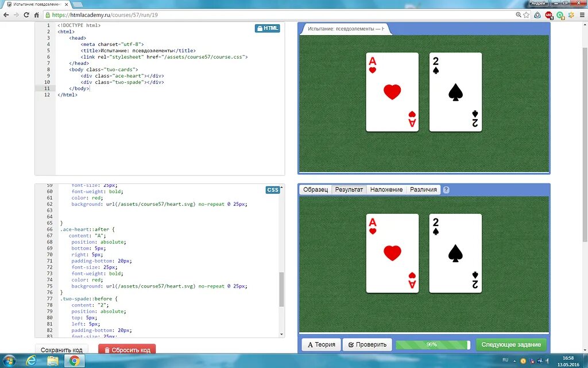Click the red Сбросить код button
Viewport: 588px width, 368px height.
[127, 350]
